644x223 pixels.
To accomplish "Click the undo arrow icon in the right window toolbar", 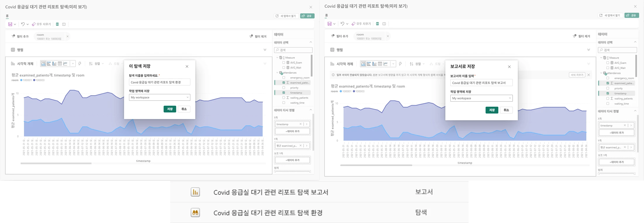I will click(x=342, y=24).
